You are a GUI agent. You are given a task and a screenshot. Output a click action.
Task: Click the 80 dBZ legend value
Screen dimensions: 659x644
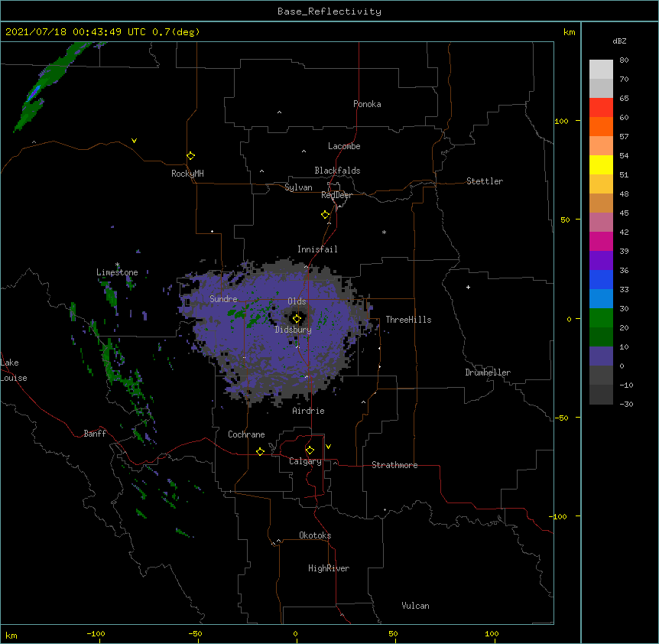click(x=624, y=60)
